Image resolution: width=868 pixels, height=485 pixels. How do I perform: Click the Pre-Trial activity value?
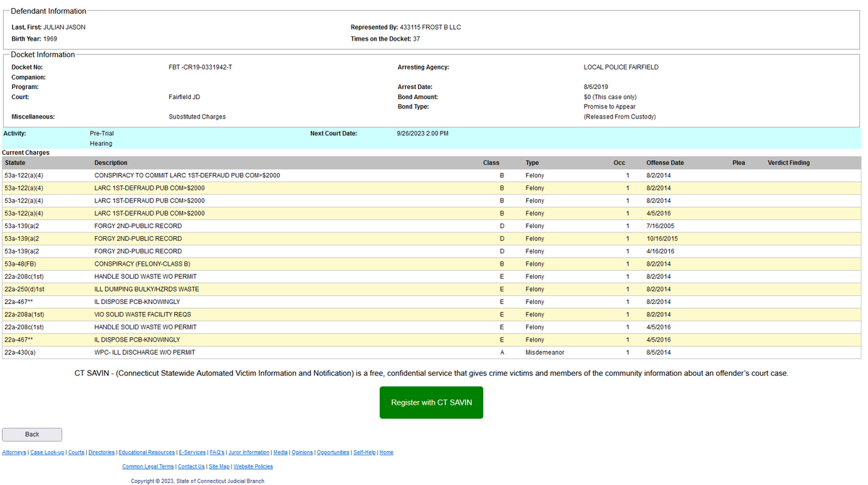[x=102, y=134]
